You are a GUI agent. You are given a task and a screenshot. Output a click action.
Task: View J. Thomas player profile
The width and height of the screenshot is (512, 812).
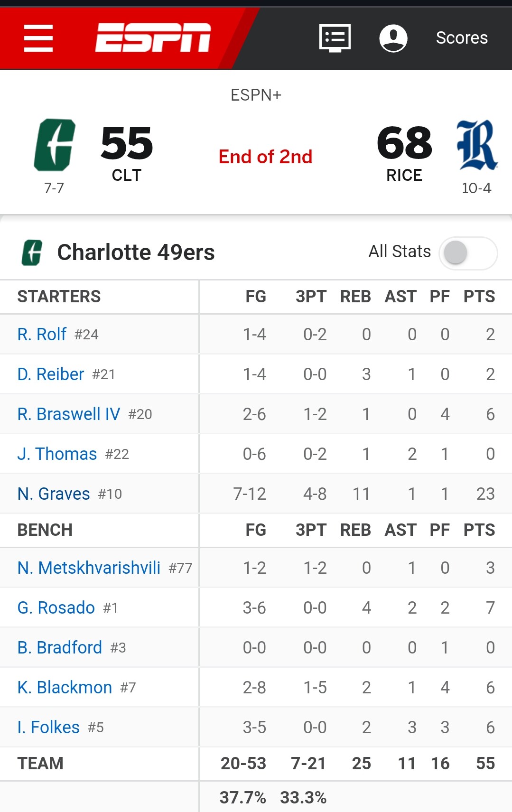(57, 454)
